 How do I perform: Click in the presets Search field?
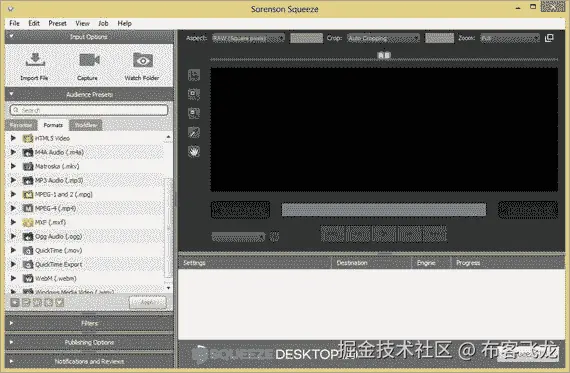pyautogui.click(x=89, y=110)
